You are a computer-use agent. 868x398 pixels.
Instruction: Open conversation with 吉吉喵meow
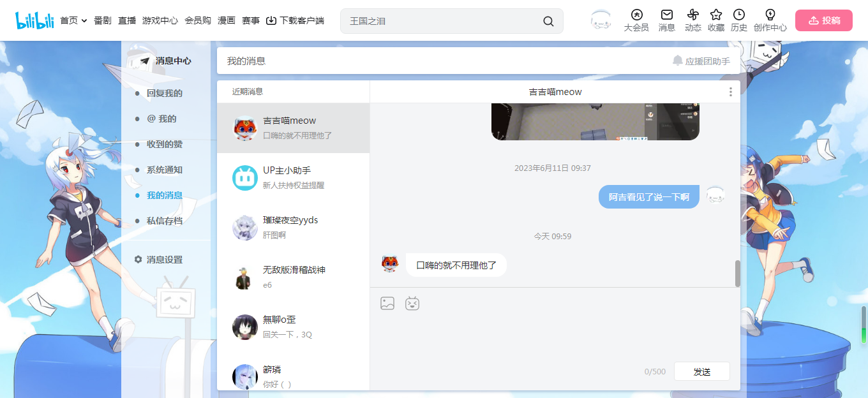point(293,128)
